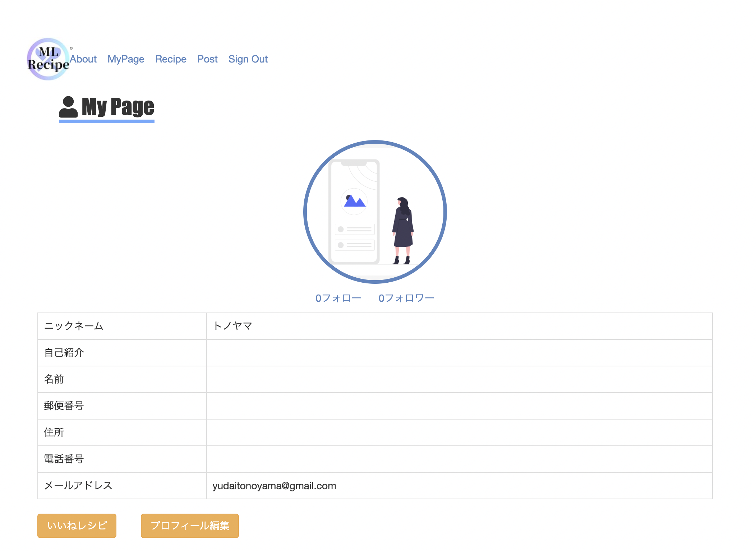Navigate to MyPage

coord(126,59)
